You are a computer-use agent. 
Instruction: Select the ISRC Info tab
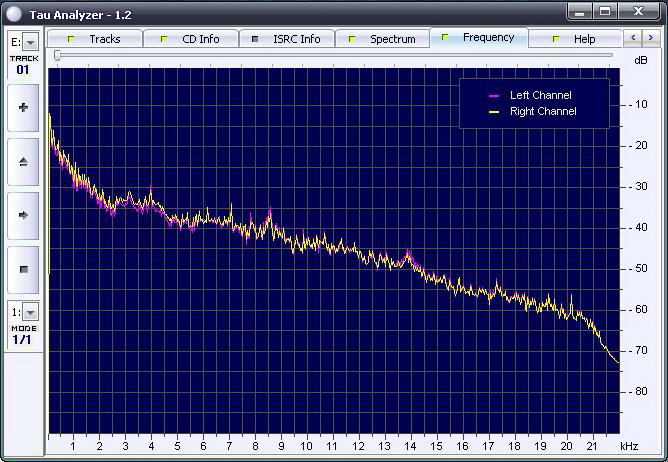tap(287, 39)
